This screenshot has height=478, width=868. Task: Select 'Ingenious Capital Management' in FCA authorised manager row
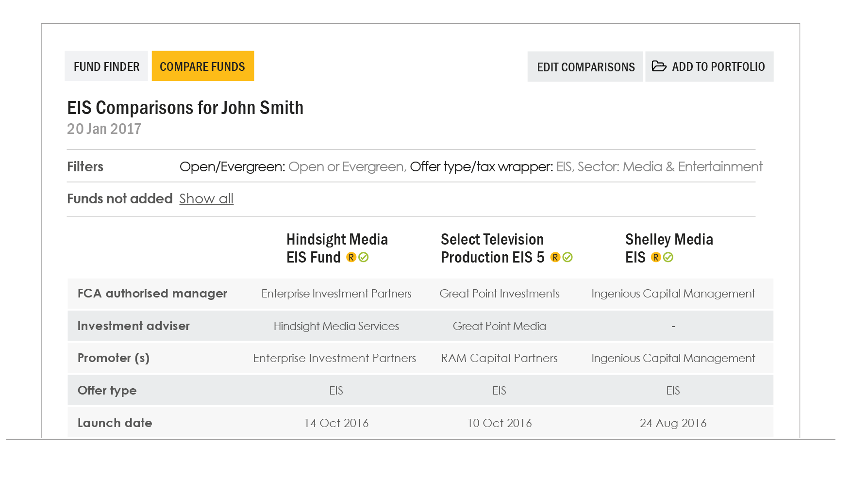coord(673,294)
